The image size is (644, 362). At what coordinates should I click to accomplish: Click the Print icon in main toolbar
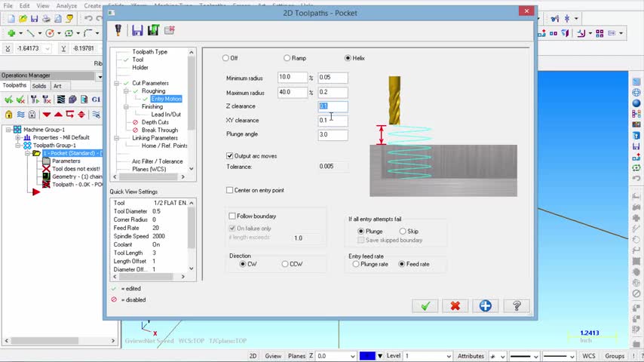tap(47, 19)
